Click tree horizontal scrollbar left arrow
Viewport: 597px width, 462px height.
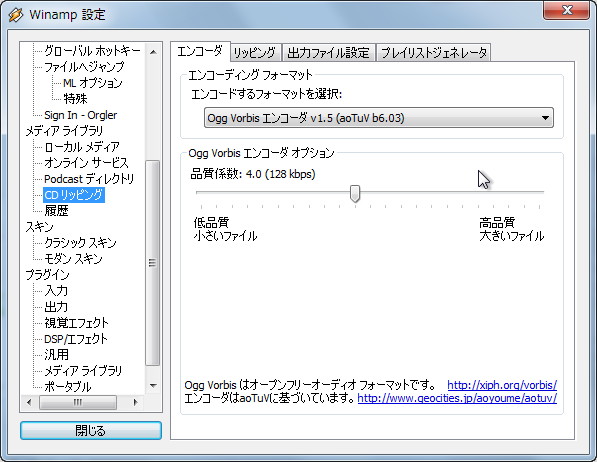[29, 402]
